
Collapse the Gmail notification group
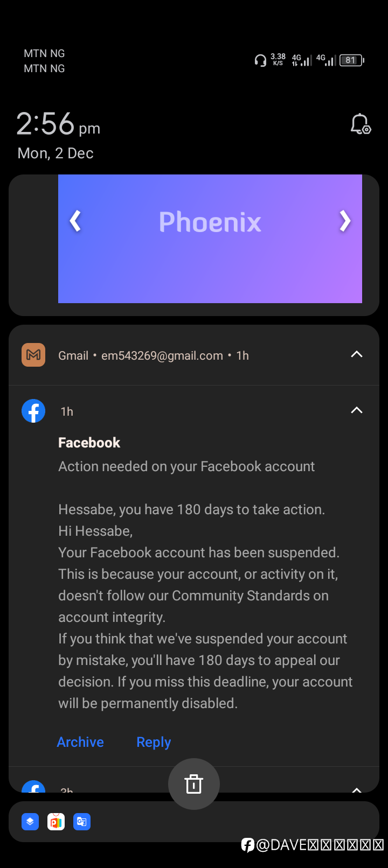click(x=357, y=354)
